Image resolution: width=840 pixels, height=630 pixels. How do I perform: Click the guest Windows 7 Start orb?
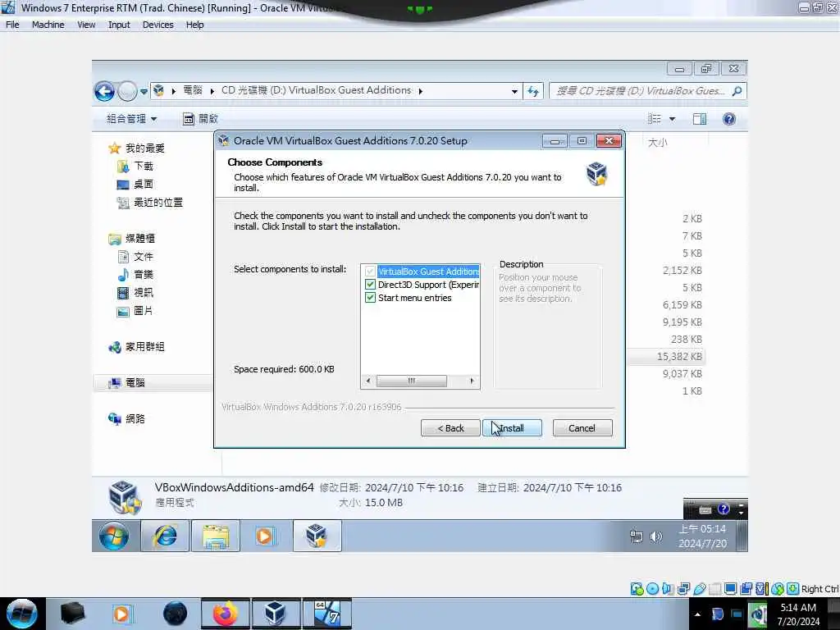coord(114,536)
